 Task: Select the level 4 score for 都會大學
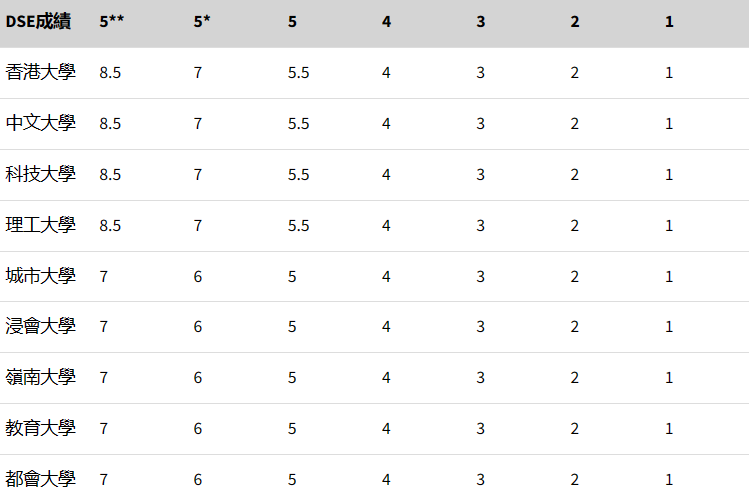(x=386, y=480)
